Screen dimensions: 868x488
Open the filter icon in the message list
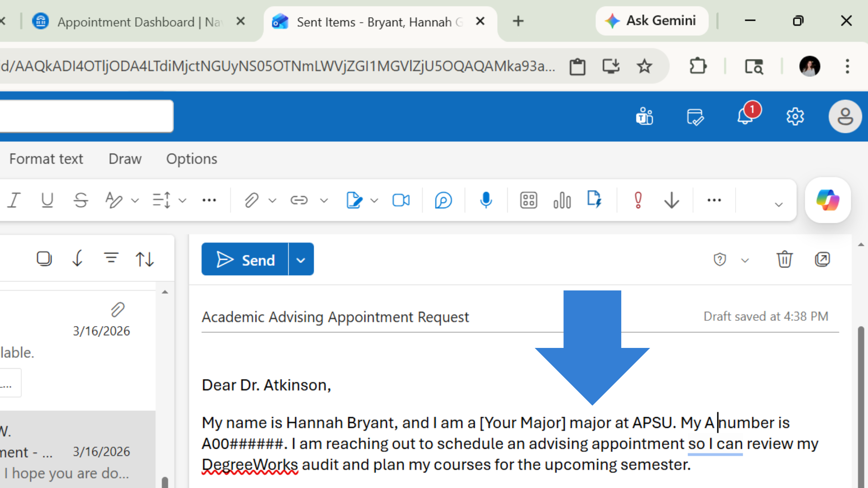coord(111,258)
